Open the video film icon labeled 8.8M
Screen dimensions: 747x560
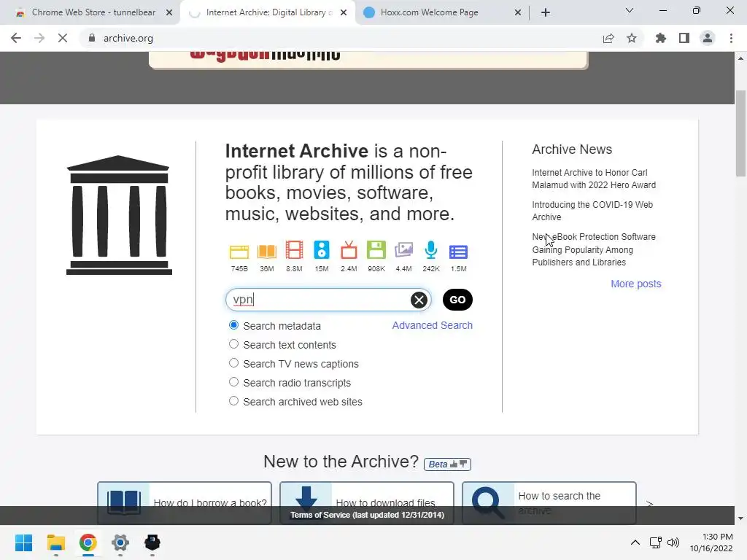point(294,250)
